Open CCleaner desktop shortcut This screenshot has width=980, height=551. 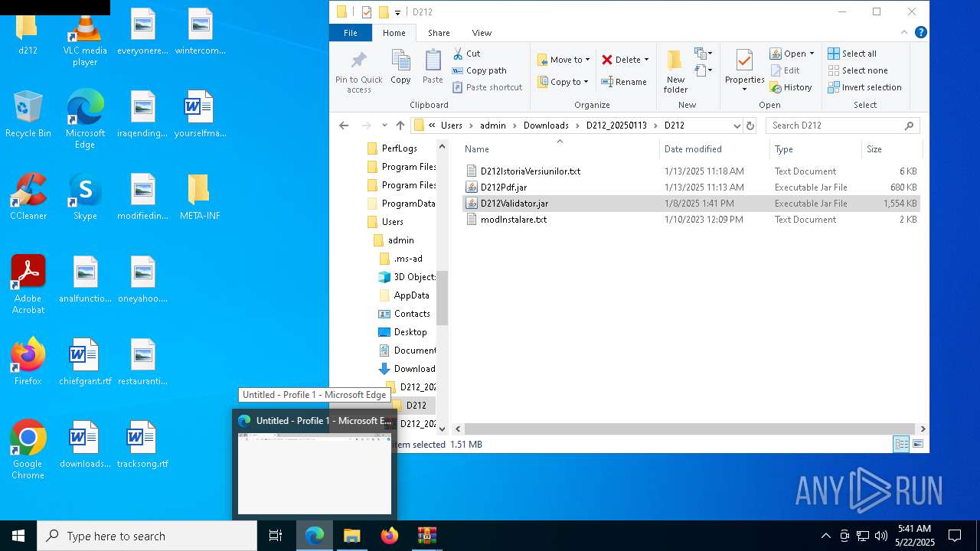28,197
